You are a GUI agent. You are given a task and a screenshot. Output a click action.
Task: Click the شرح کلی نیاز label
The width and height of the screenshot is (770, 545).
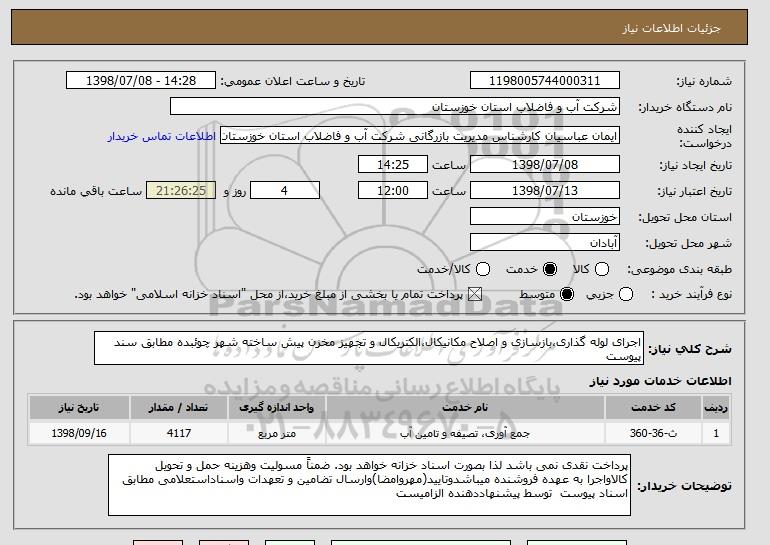click(690, 349)
